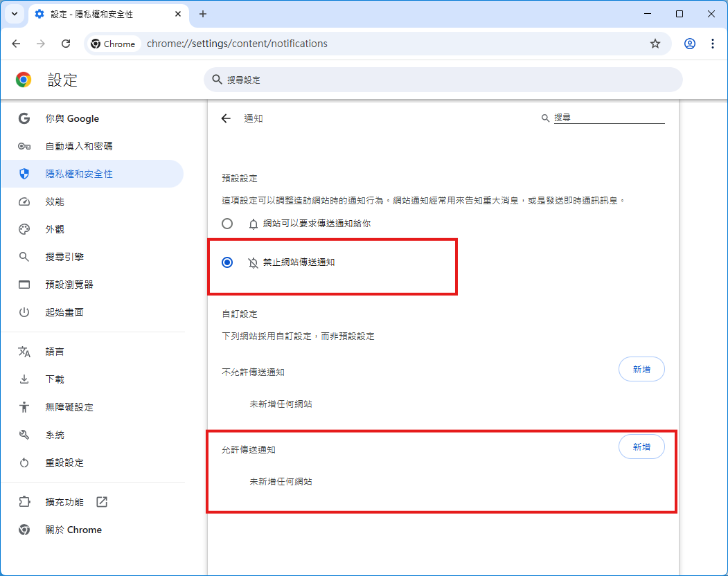Open 自動填入和密碼 key icon
The width and height of the screenshot is (728, 576).
24,146
